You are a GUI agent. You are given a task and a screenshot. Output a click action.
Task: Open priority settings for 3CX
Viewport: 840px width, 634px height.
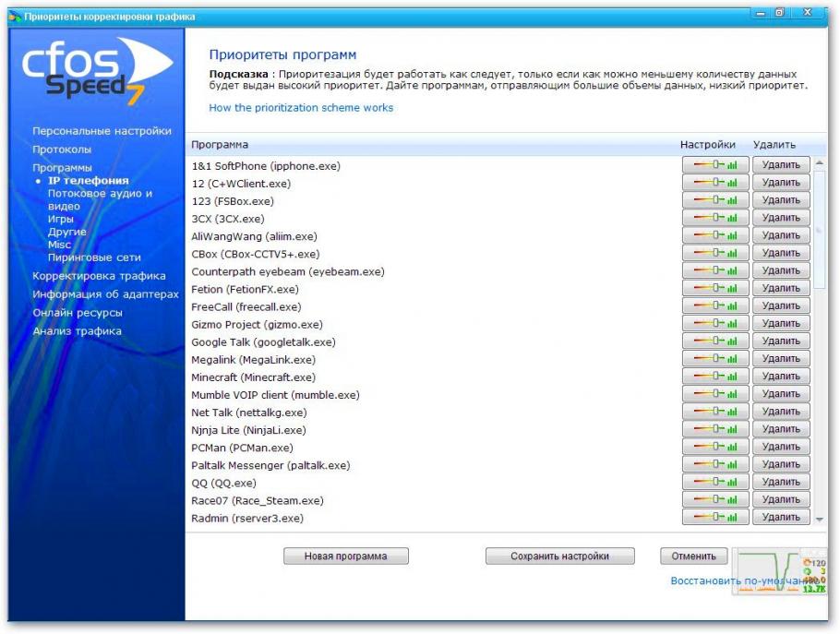(715, 218)
